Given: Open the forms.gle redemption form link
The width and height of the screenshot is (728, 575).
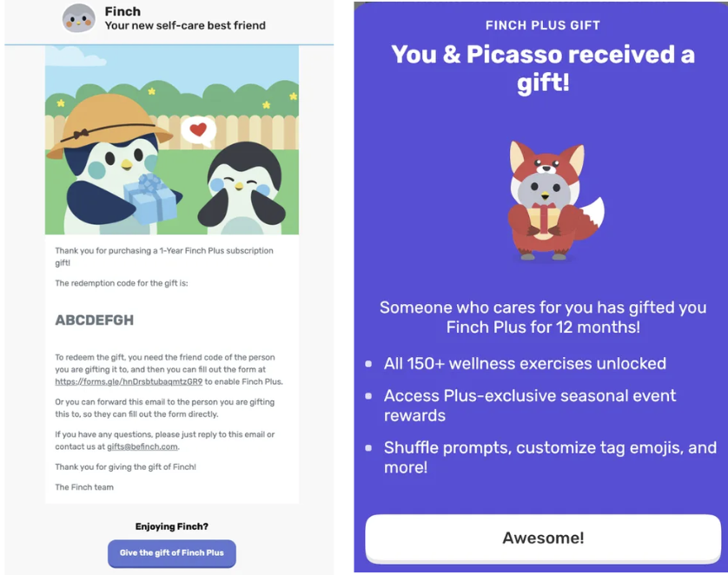Looking at the screenshot, I should coord(129,381).
